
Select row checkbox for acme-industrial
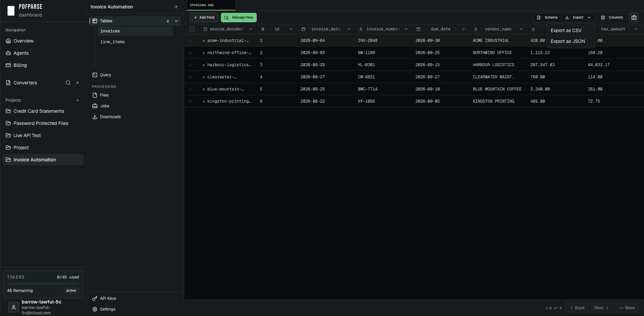point(190,41)
